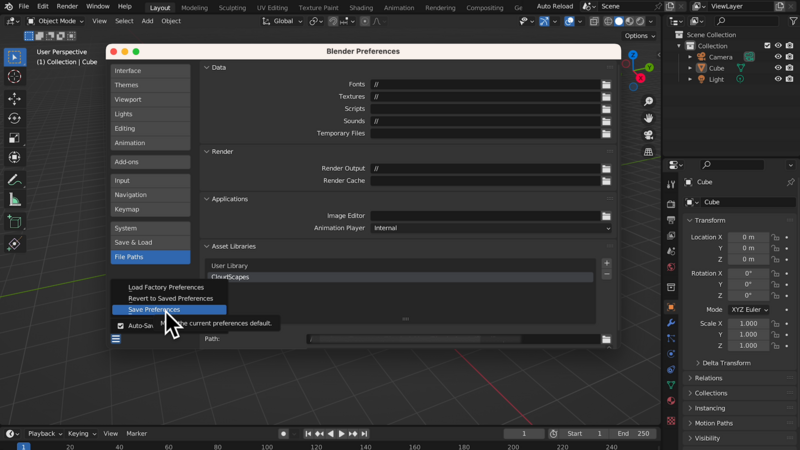800x450 pixels.
Task: Click the viewport zoom magnifier icon
Action: [x=648, y=102]
